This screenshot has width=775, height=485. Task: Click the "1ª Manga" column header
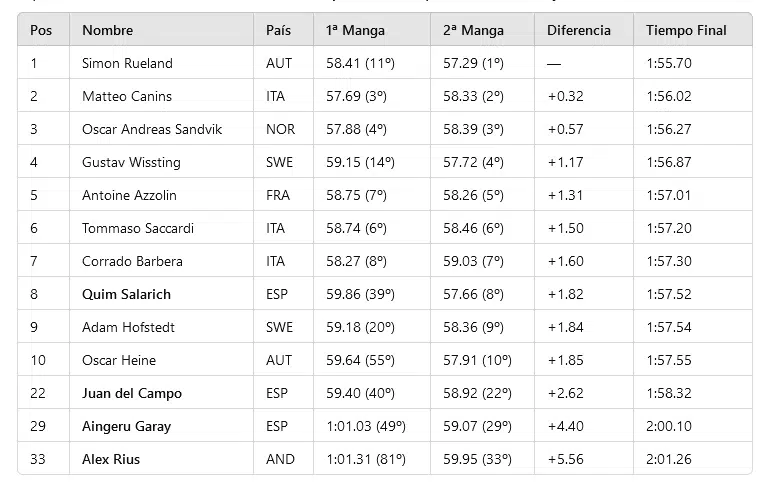(355, 30)
